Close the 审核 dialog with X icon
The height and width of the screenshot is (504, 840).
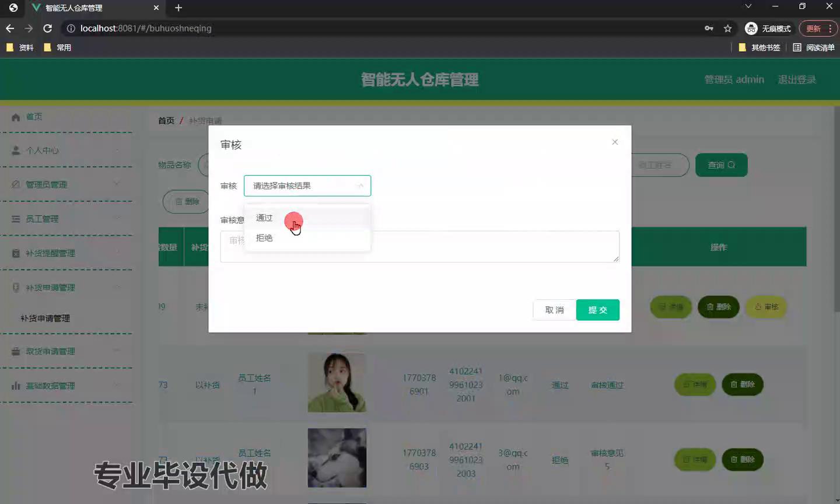[615, 142]
